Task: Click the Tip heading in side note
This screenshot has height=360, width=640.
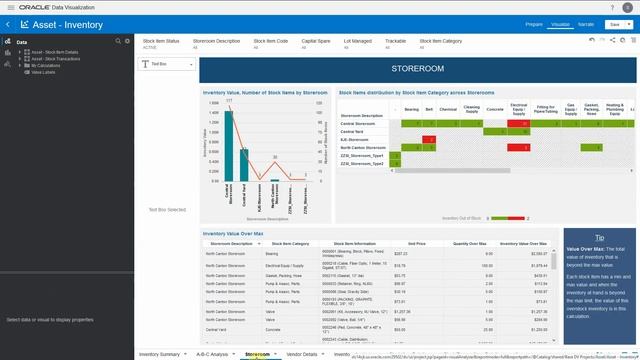Action: coord(599,238)
